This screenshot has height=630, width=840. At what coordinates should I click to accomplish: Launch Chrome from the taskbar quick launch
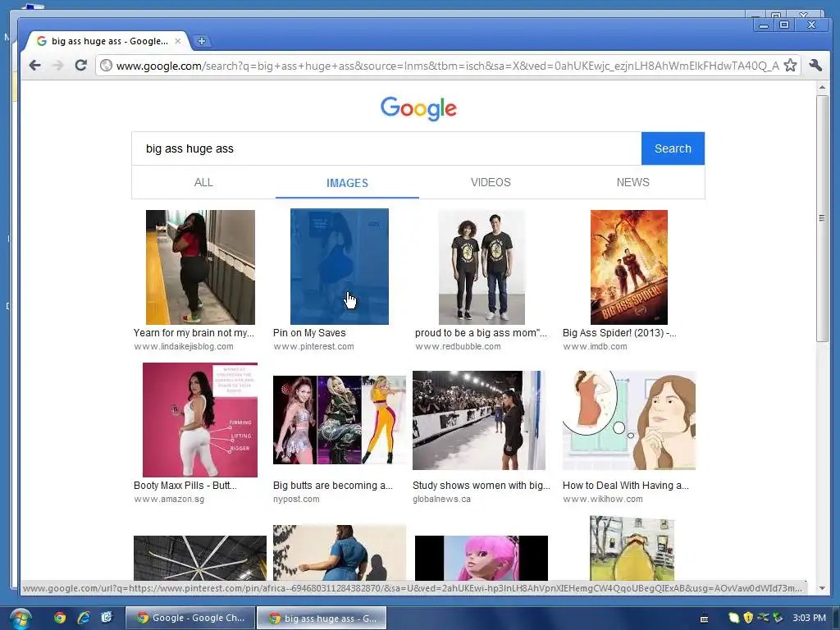pyautogui.click(x=59, y=618)
